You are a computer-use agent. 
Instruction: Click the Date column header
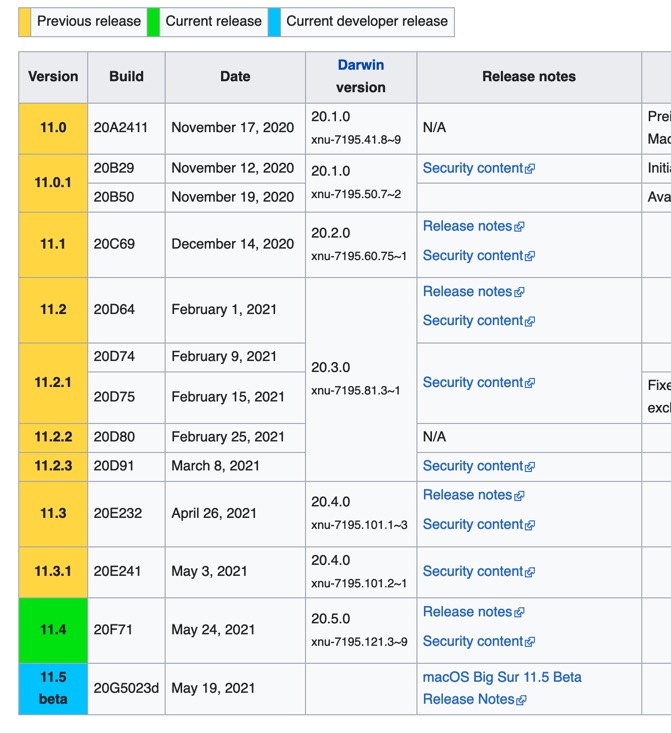click(235, 77)
